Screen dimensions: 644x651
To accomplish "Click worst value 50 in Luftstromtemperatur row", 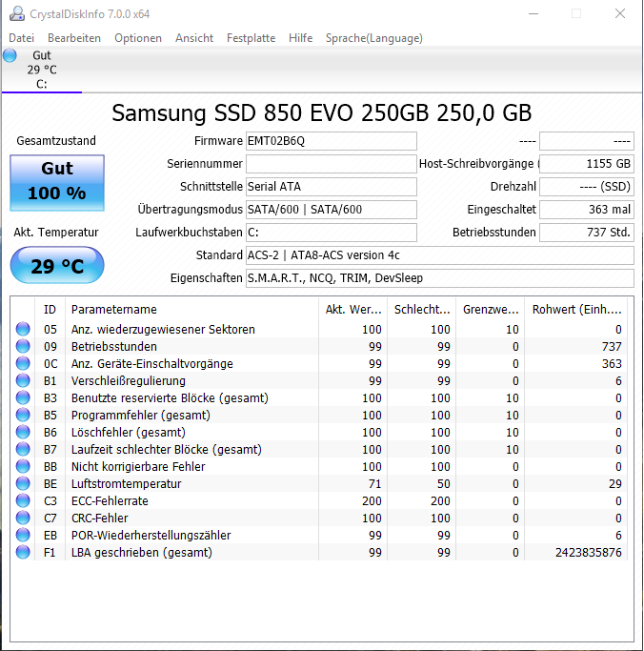I will (x=444, y=484).
